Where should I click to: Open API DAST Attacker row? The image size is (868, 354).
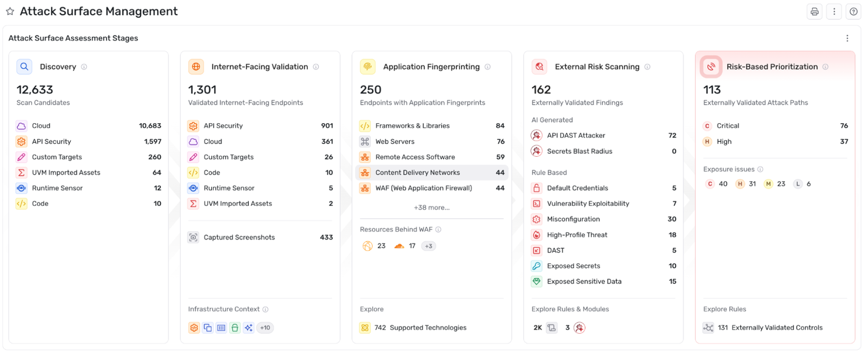(604, 135)
